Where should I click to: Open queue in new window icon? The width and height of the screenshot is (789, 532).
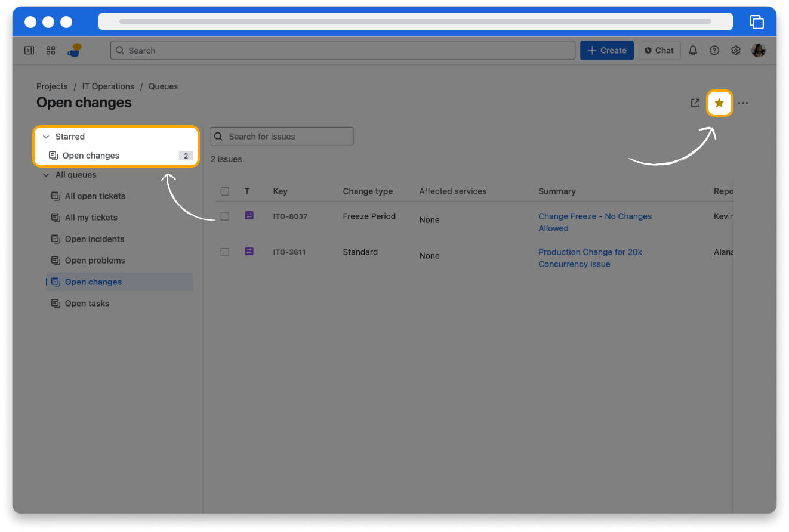point(695,103)
